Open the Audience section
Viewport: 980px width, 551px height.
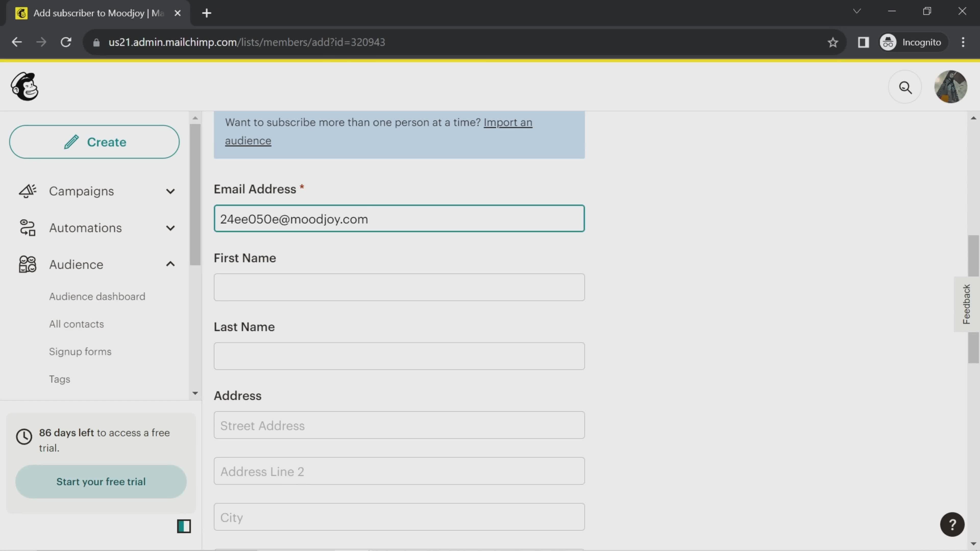pyautogui.click(x=76, y=264)
